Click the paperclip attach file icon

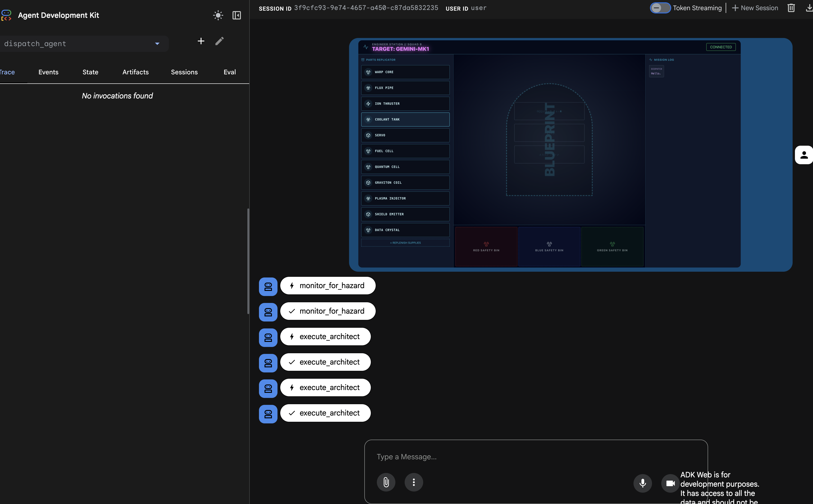coord(386,482)
